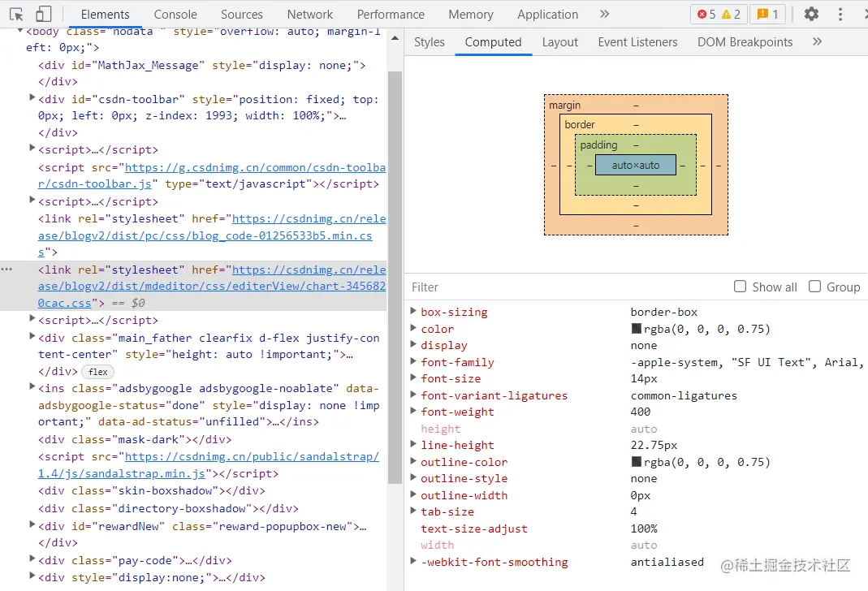Activate the inspect element picker icon

(16, 15)
